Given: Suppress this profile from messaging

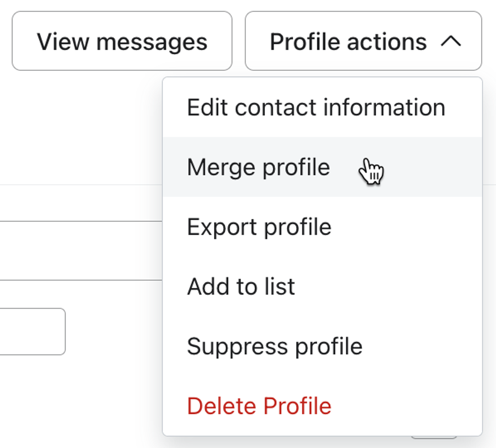Looking at the screenshot, I should point(322,346).
